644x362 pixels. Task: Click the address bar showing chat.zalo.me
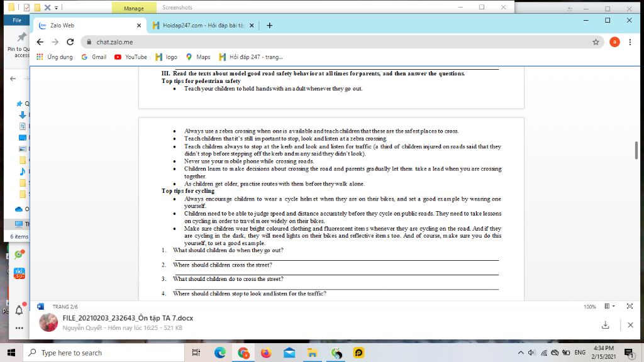click(x=343, y=42)
